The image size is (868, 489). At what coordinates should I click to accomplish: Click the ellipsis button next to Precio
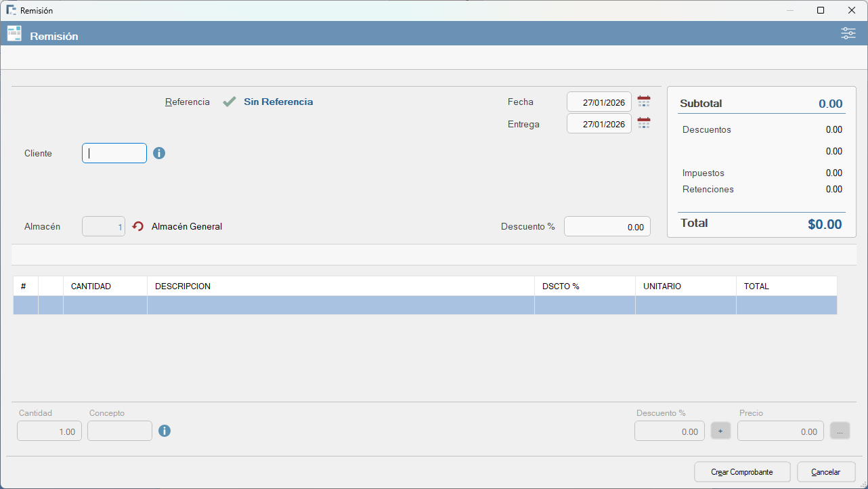coord(840,431)
